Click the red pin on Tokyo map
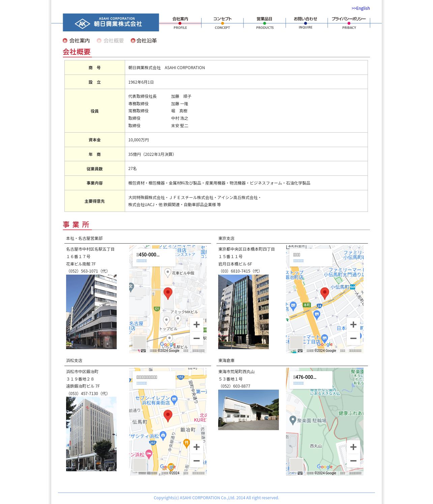This screenshot has height=504, width=433. (x=325, y=293)
